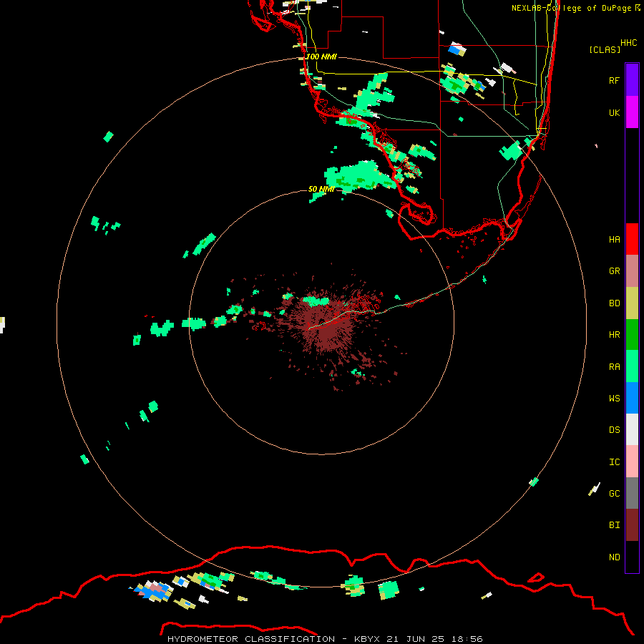Click the HR dark green legend swatch
This screenshot has height=644, width=644.
point(632,335)
